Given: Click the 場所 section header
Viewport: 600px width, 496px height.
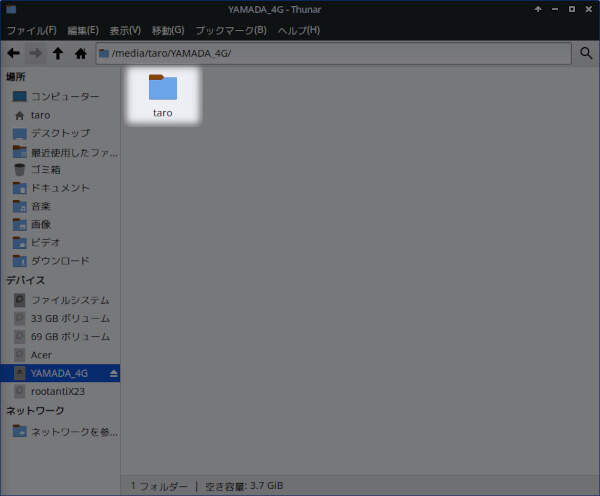Looking at the screenshot, I should point(16,77).
